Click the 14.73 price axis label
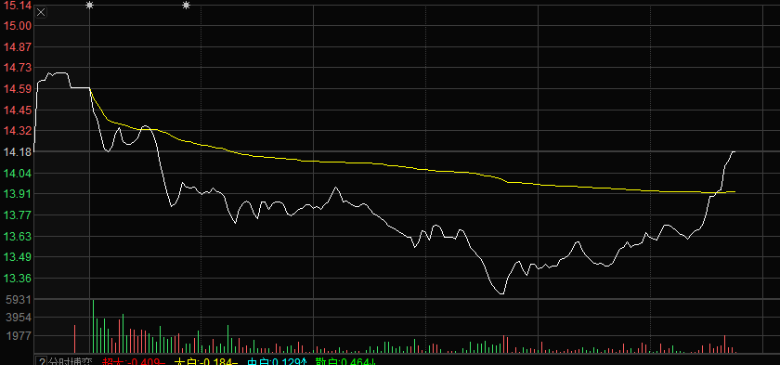Image resolution: width=780 pixels, height=365 pixels. coord(17,68)
